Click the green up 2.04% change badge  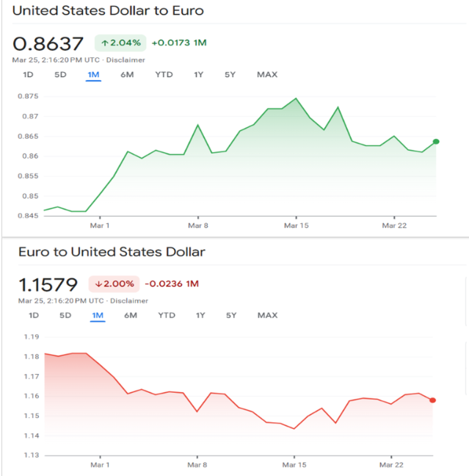point(120,43)
